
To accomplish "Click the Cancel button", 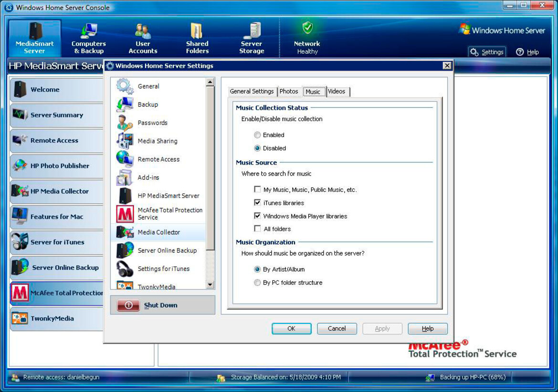I will 337,329.
